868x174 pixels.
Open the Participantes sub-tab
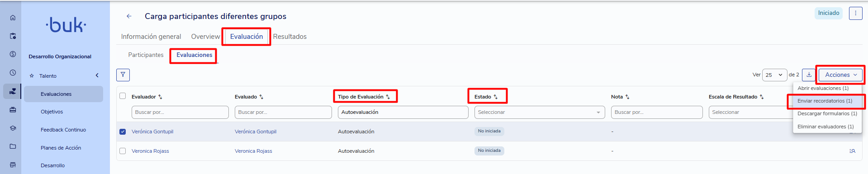[x=146, y=55]
